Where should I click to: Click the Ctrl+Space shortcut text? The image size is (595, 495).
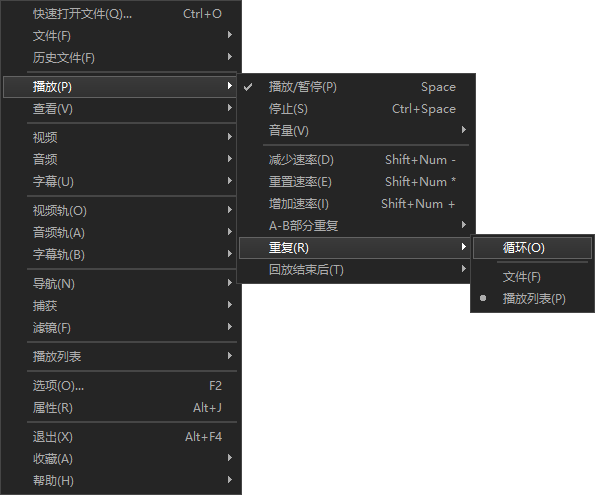point(424,109)
